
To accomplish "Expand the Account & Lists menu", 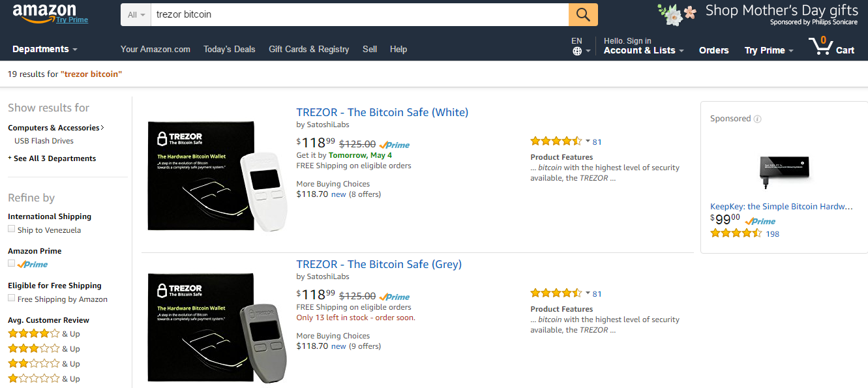I will click(644, 50).
